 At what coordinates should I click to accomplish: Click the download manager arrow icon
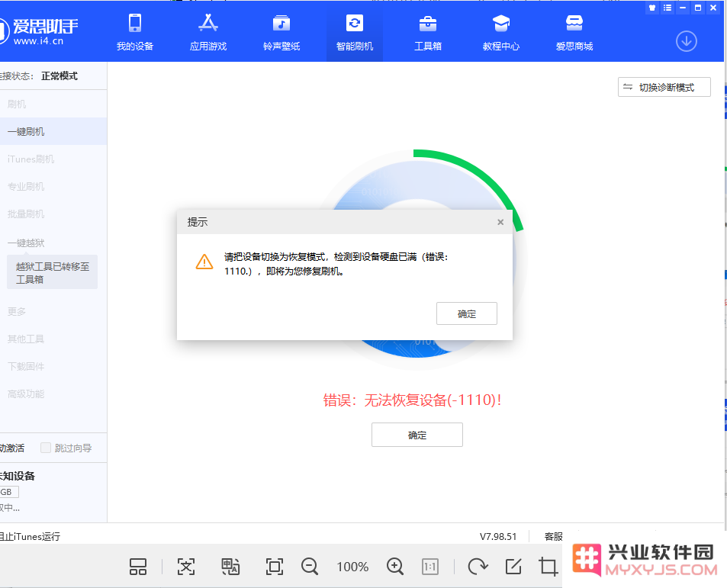tap(687, 41)
